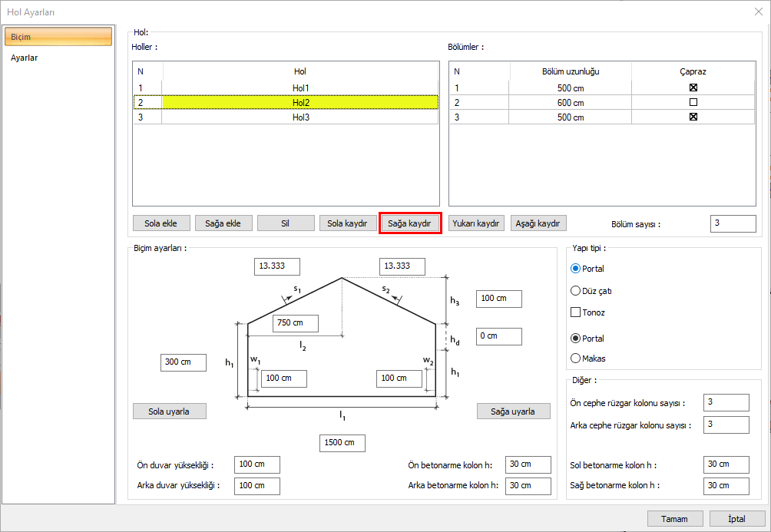Viewport: 771px width, 532px height.
Task: Close the Hol Ayarları dialog window
Action: tap(757, 12)
